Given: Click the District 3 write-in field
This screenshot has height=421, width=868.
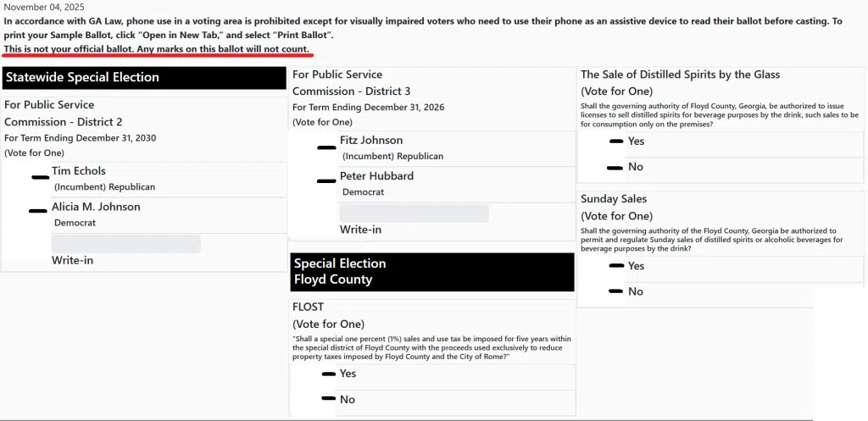Looking at the screenshot, I should click(x=415, y=213).
